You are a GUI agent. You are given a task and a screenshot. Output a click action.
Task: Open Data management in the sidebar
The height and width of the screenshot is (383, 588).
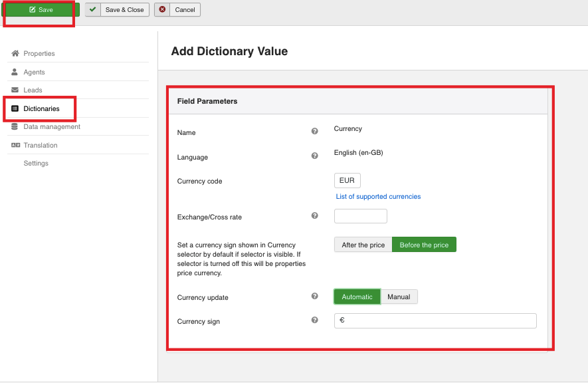pyautogui.click(x=51, y=126)
